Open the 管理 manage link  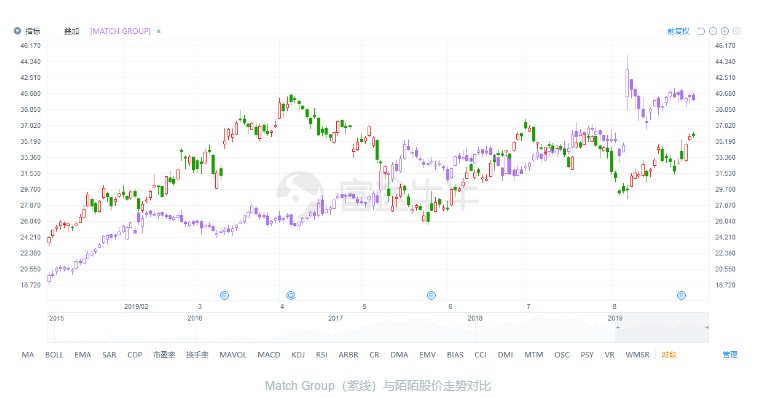click(x=729, y=354)
